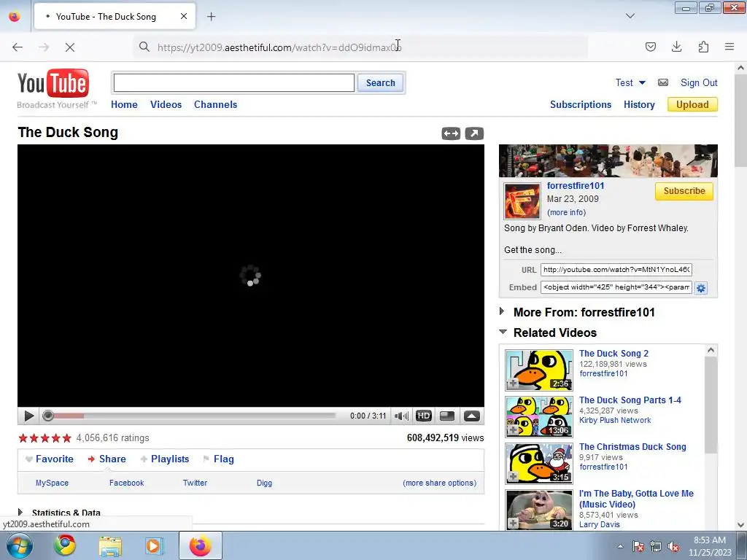Open the Firefox extensions menu
This screenshot has width=747, height=560.
[x=703, y=47]
